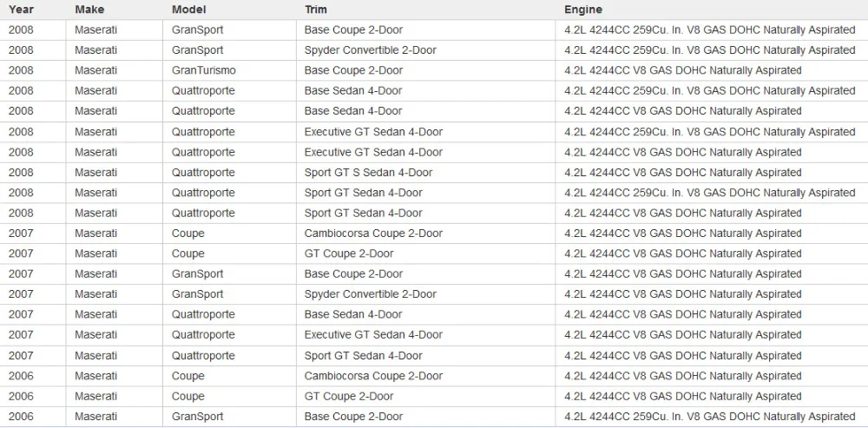Click the Year column header
This screenshot has height=428, width=868.
(x=21, y=10)
